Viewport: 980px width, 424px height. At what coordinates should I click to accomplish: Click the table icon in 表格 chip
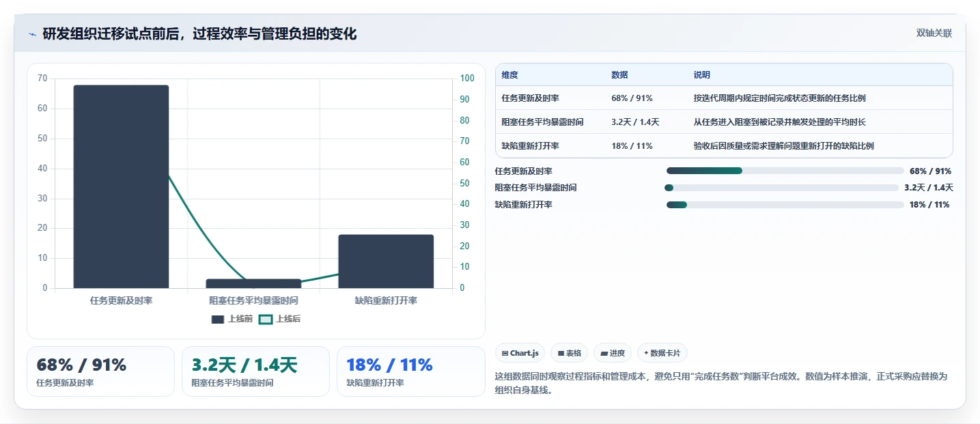tap(561, 354)
